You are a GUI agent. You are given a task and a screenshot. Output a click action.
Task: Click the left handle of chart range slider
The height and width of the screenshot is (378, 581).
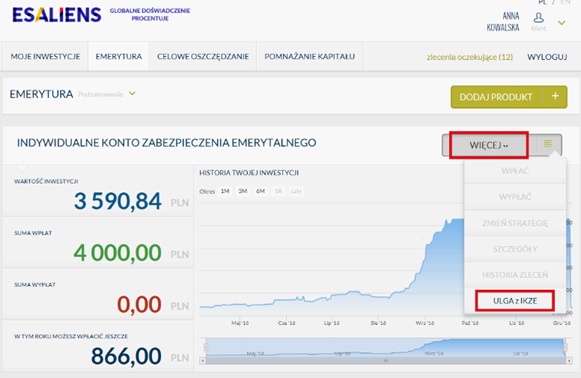click(206, 347)
